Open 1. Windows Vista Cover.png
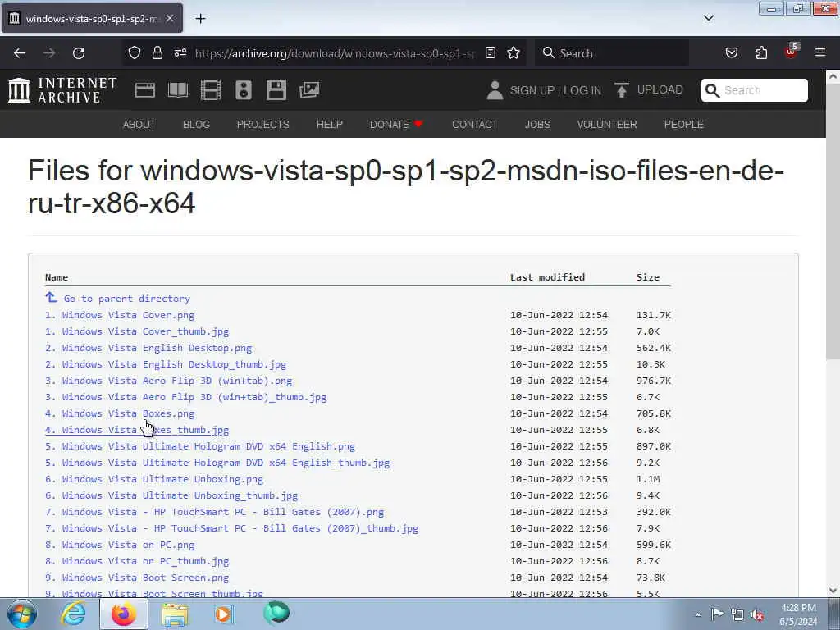The width and height of the screenshot is (840, 630). (x=120, y=315)
